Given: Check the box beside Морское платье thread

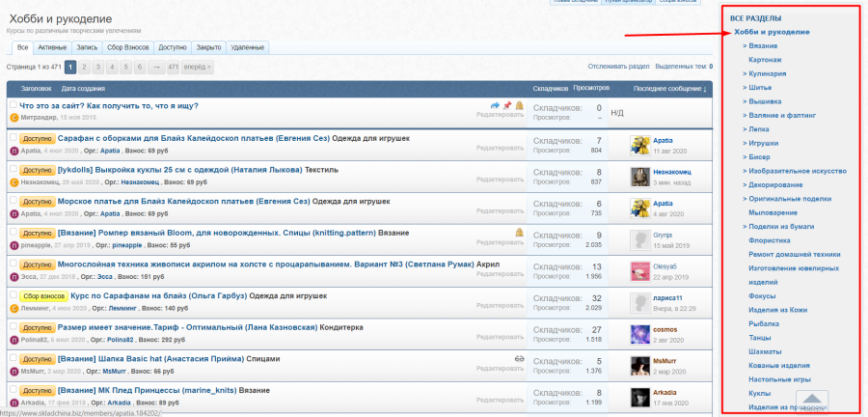Looking at the screenshot, I should [x=14, y=201].
